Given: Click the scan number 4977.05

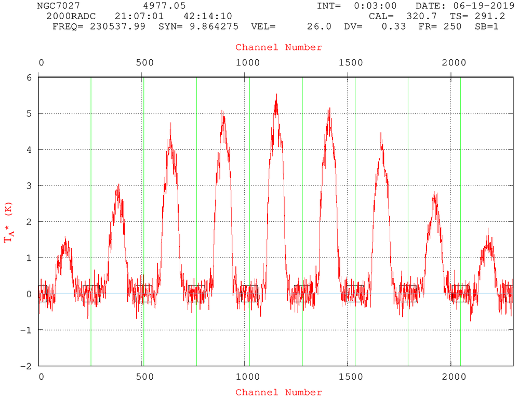Looking at the screenshot, I should tap(164, 6).
